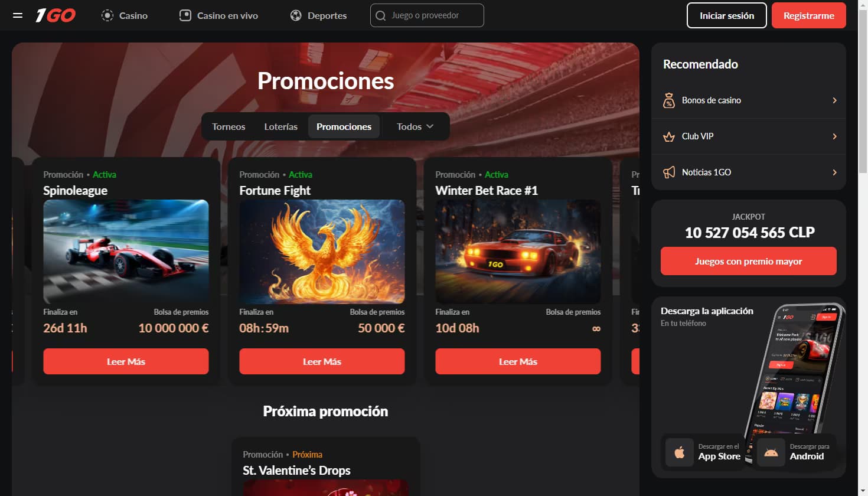Screen dimensions: 868x496
Task: Click Leer Más for Fortune Fight
Action: (x=322, y=361)
